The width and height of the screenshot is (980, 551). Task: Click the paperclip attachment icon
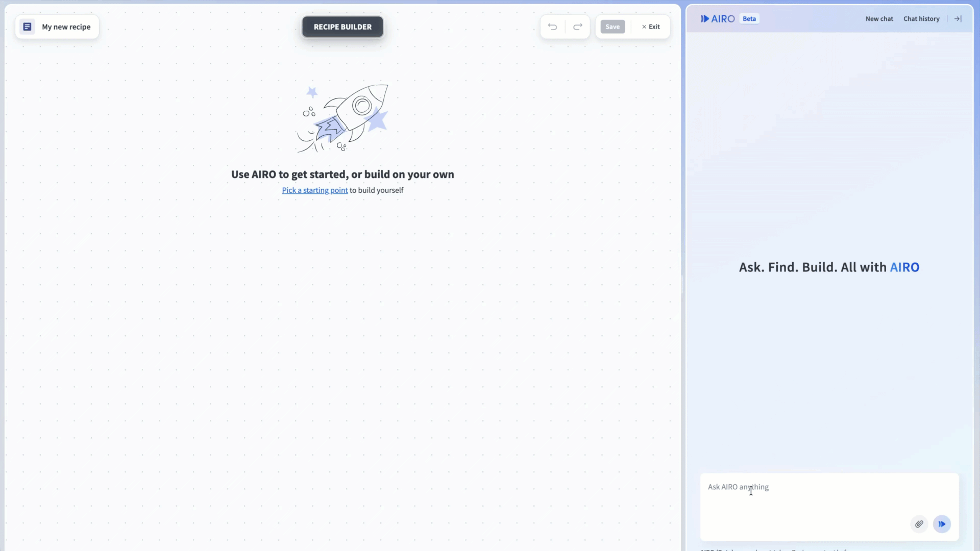click(x=919, y=524)
